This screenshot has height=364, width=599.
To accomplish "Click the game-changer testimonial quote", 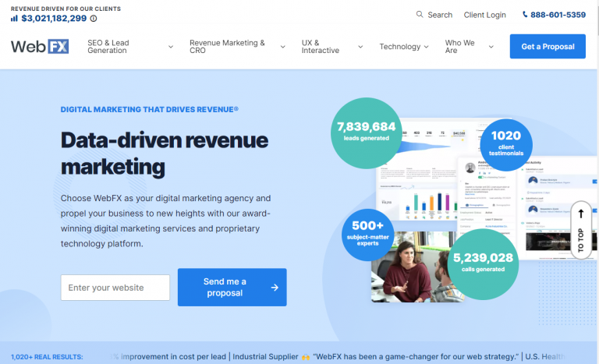I will 416,357.
